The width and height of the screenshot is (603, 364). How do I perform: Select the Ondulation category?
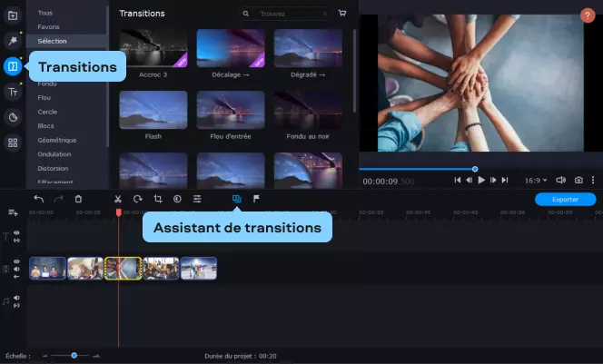coord(54,154)
